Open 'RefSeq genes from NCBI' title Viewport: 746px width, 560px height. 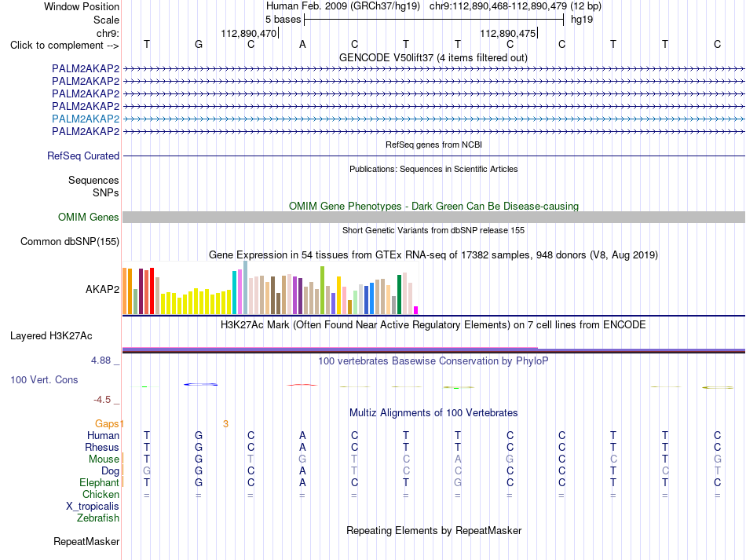pos(433,145)
